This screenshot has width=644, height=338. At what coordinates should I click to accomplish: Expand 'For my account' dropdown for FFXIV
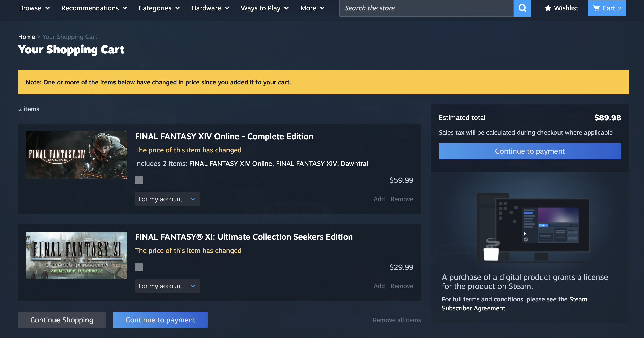point(167,199)
